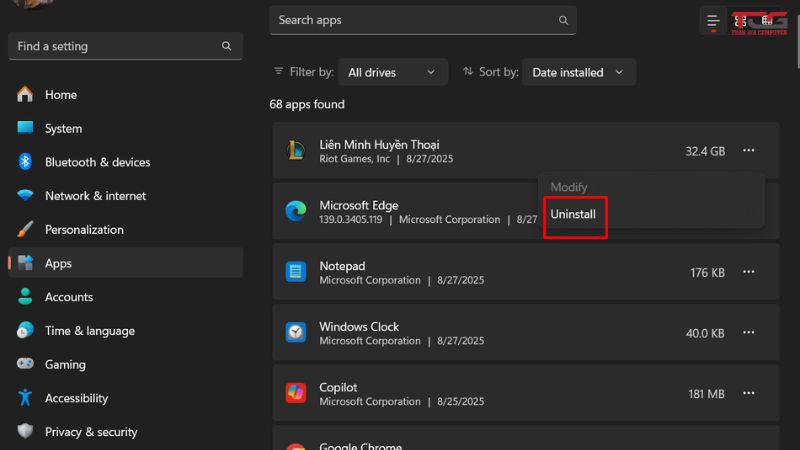
Task: Open Privacy & security settings
Action: pos(91,432)
